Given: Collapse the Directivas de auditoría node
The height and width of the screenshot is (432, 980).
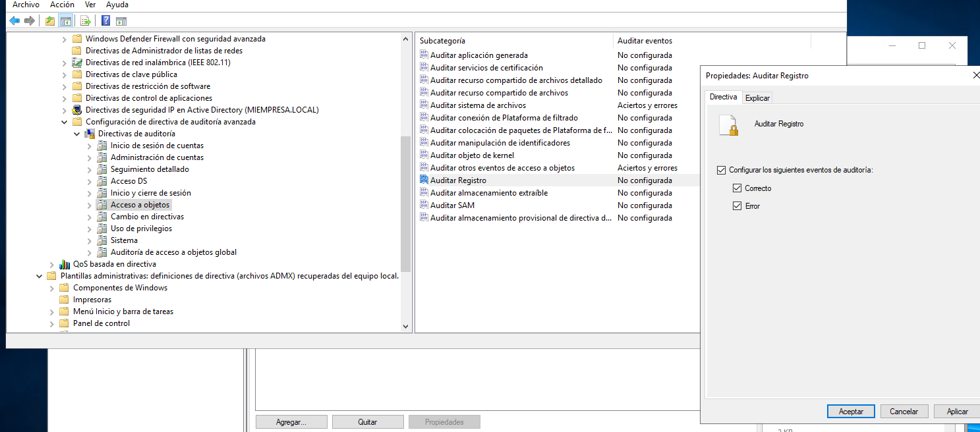Looking at the screenshot, I should tap(77, 134).
